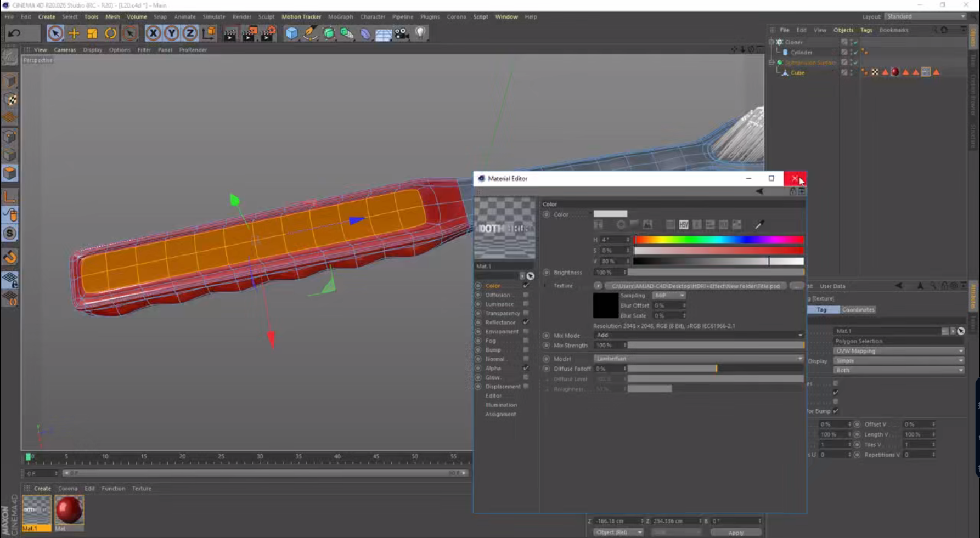Viewport: 980px width, 538px height.
Task: Switch to the Coordinates tab
Action: [x=858, y=309]
